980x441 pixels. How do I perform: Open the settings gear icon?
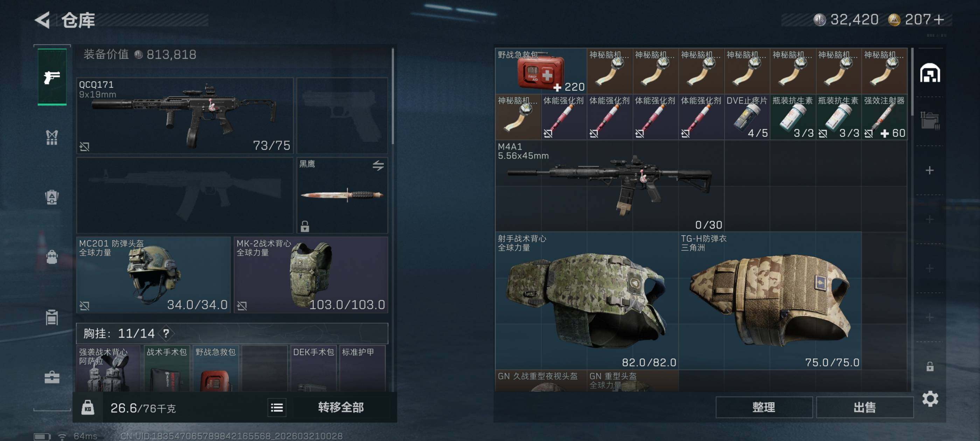point(930,398)
